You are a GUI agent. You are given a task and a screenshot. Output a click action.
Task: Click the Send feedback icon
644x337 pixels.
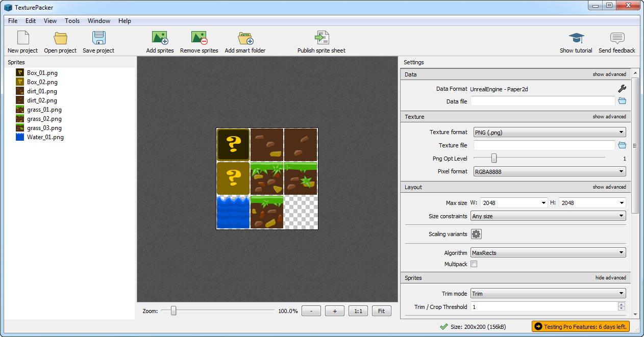point(616,37)
